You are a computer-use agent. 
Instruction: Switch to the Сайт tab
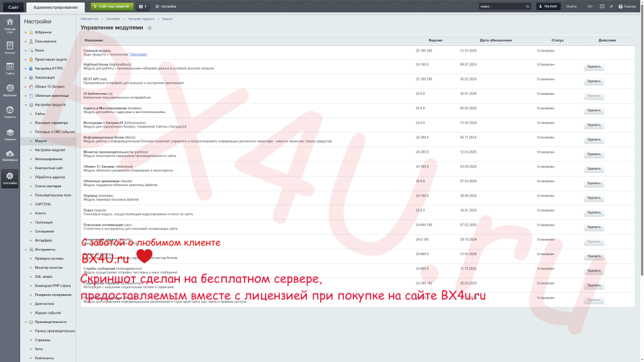[x=13, y=7]
